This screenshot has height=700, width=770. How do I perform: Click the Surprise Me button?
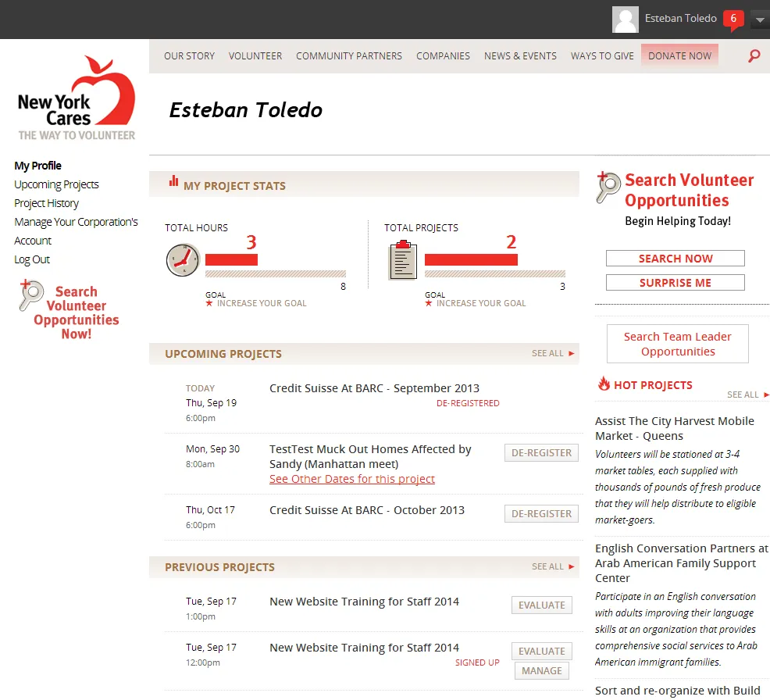point(676,283)
